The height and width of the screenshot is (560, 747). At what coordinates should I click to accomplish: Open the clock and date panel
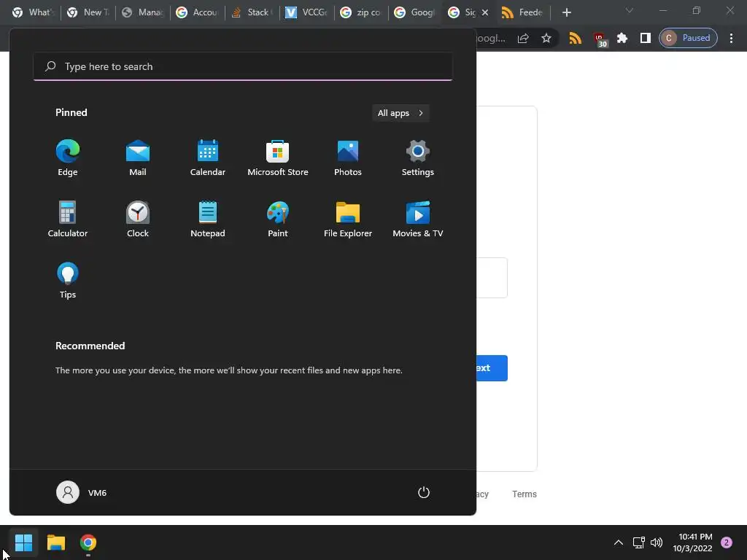(x=692, y=542)
